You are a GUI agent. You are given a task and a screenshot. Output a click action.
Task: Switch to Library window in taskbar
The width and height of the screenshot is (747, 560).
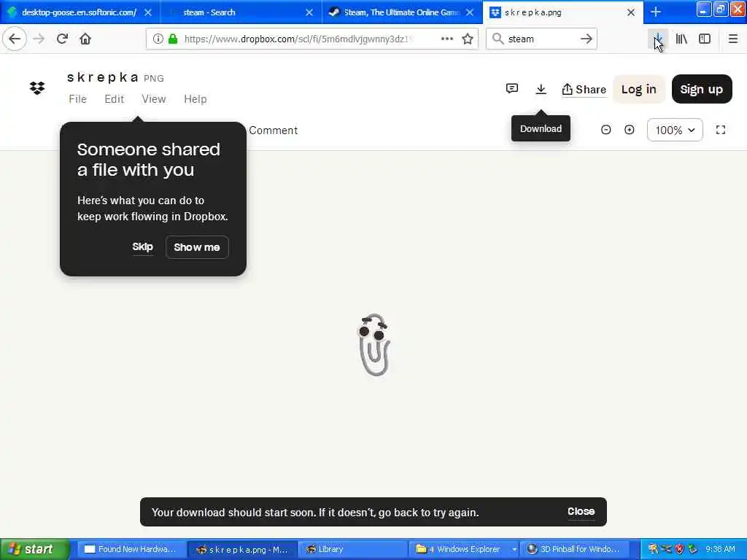point(352,550)
